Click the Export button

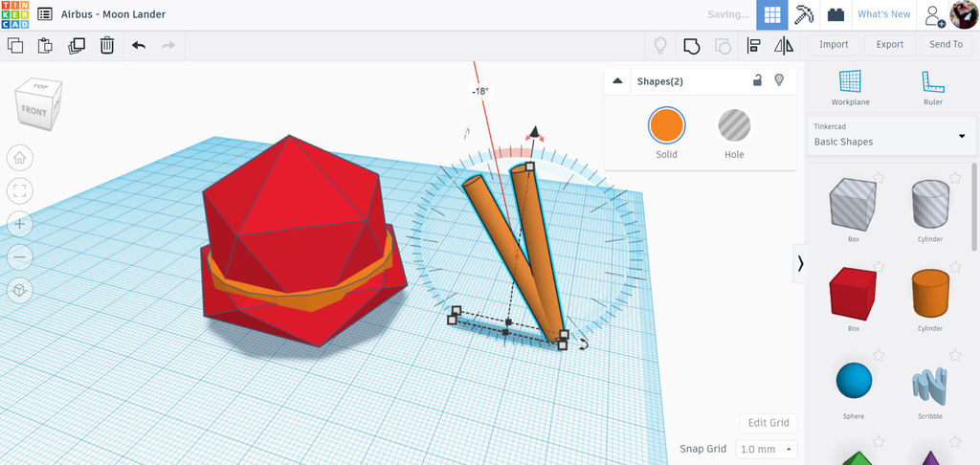[x=889, y=44]
